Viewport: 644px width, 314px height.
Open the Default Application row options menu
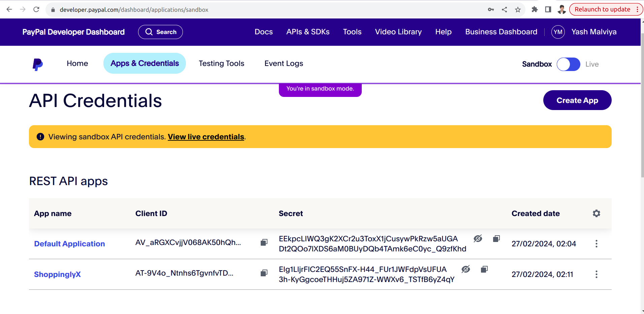(597, 243)
